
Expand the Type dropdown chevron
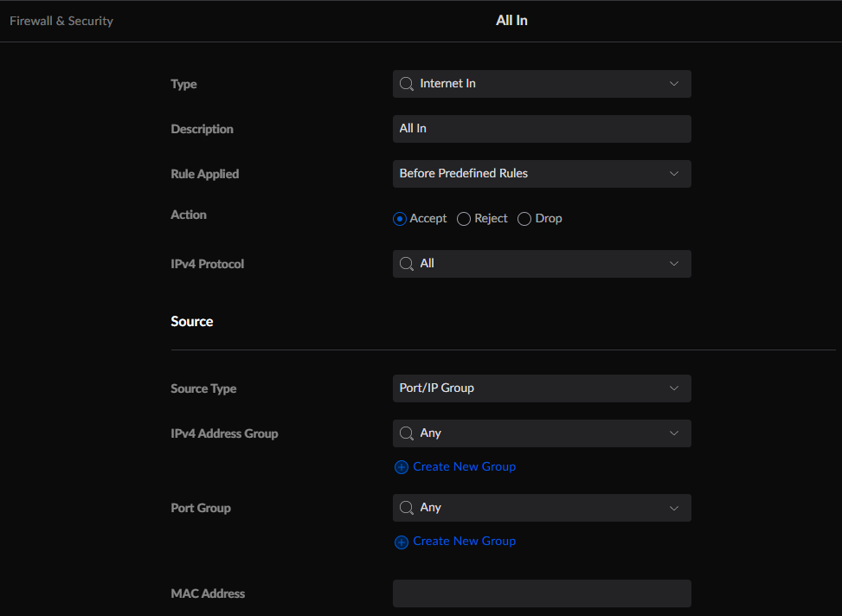[674, 84]
